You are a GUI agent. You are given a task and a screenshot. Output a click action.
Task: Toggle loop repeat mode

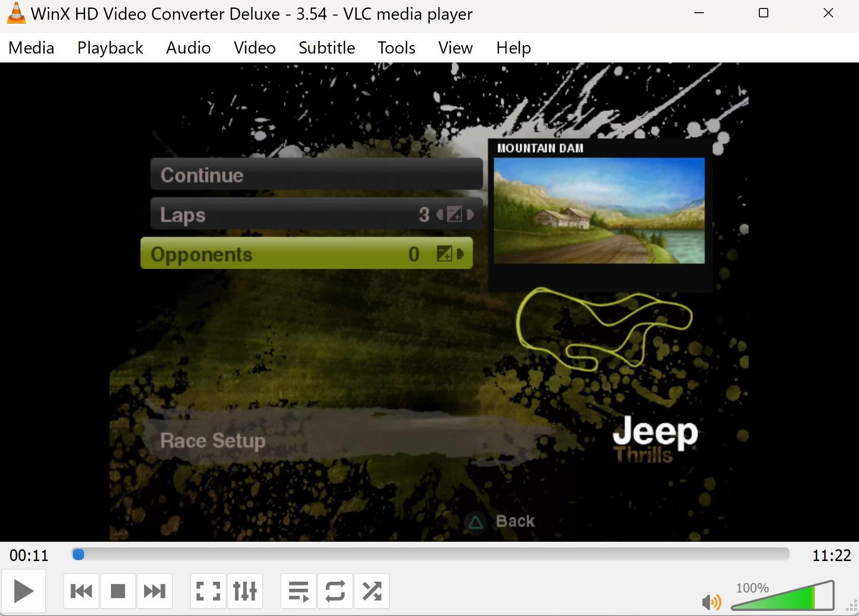[335, 591]
